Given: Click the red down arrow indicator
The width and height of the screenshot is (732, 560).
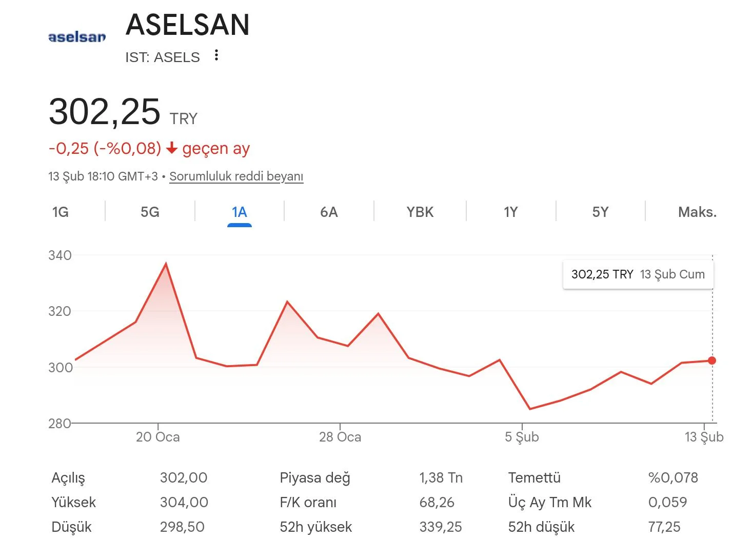Looking at the screenshot, I should coord(172,149).
